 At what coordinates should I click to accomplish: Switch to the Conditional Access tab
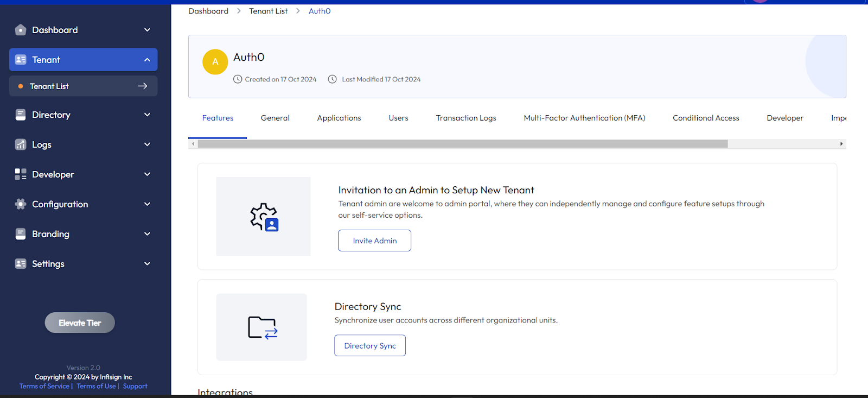[x=706, y=118]
